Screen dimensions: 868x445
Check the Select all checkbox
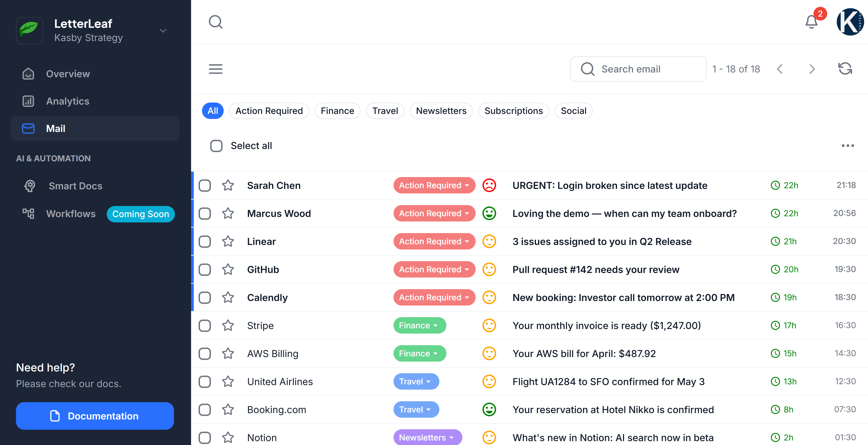pyautogui.click(x=216, y=146)
